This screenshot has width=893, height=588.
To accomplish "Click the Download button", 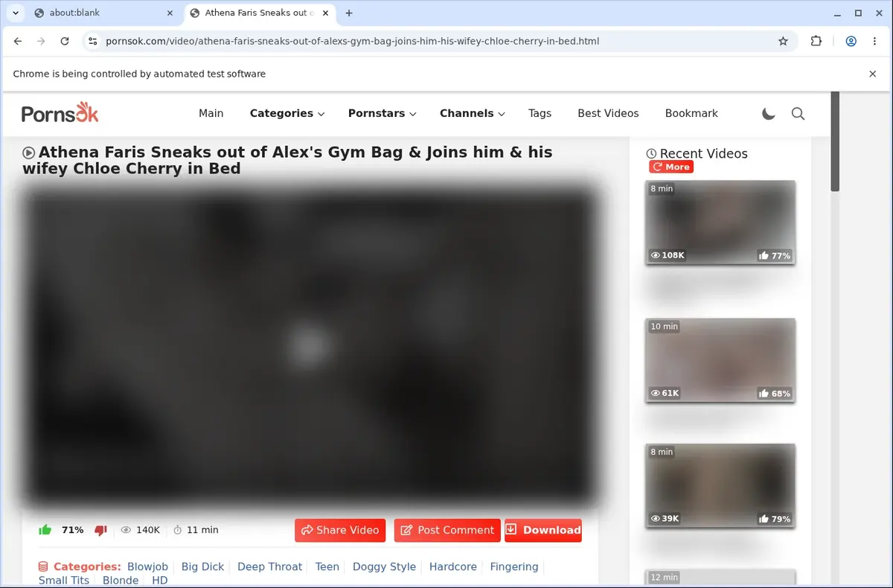I will pyautogui.click(x=543, y=530).
